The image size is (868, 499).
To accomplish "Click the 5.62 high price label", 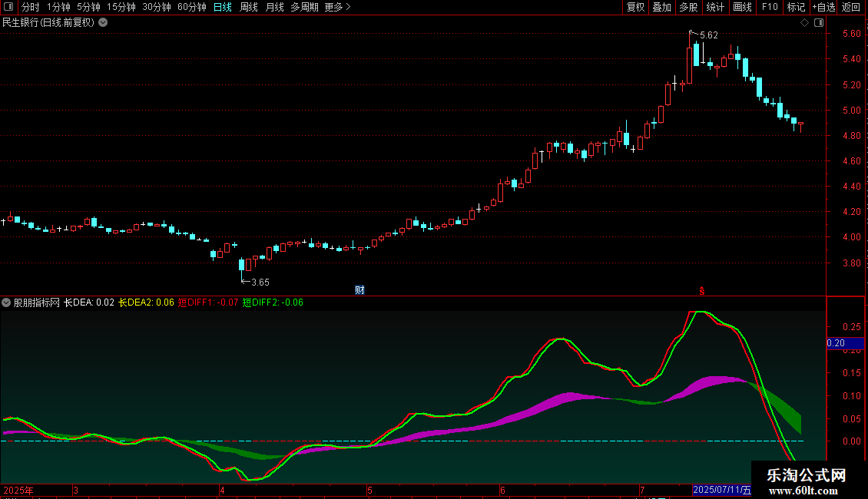I will 709,35.
